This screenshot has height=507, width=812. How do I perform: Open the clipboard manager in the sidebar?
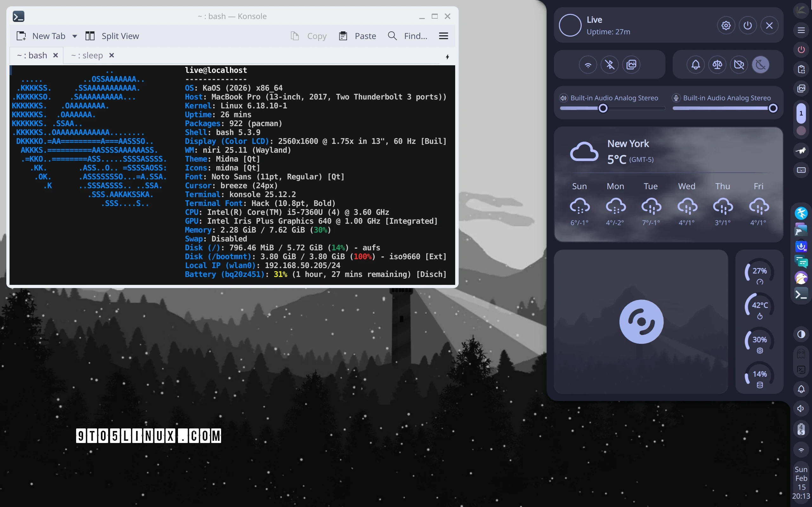(801, 69)
